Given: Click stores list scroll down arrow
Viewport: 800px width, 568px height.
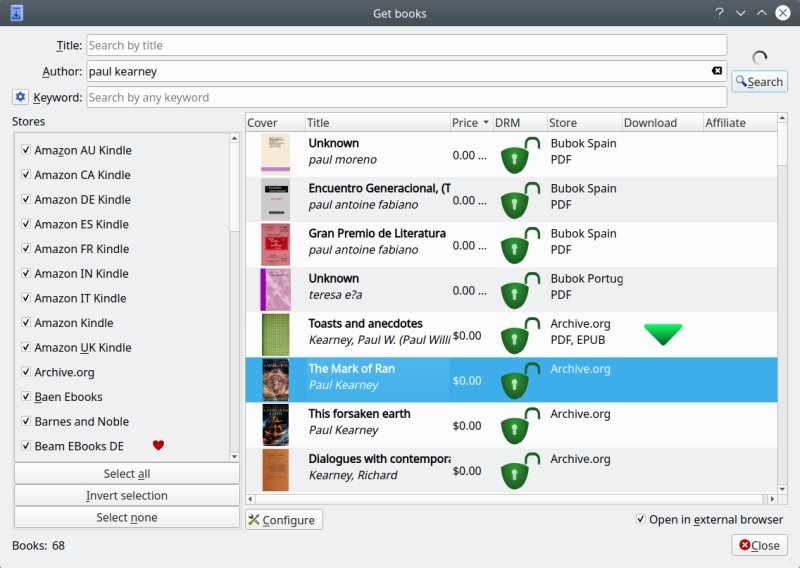Looking at the screenshot, I should (x=234, y=456).
